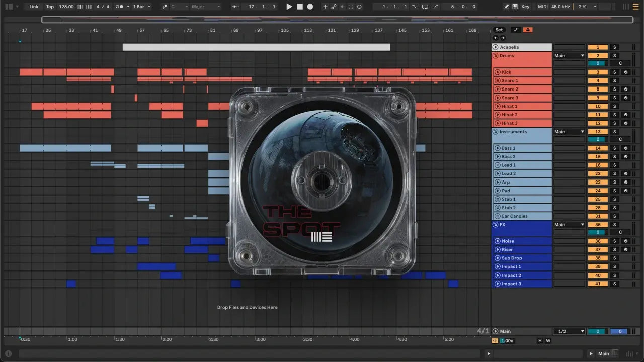This screenshot has height=362, width=644.
Task: Open the Major scale name dropdown
Action: (x=206, y=7)
